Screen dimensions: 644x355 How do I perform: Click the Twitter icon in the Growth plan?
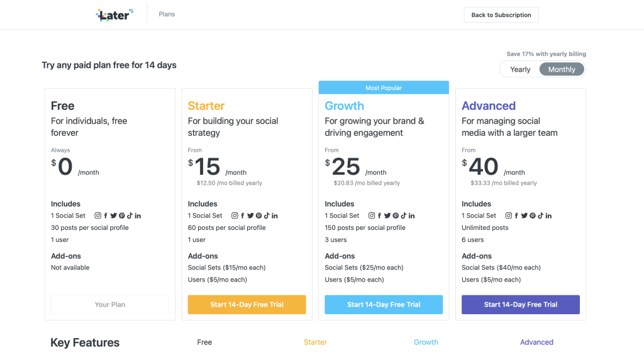pos(387,216)
